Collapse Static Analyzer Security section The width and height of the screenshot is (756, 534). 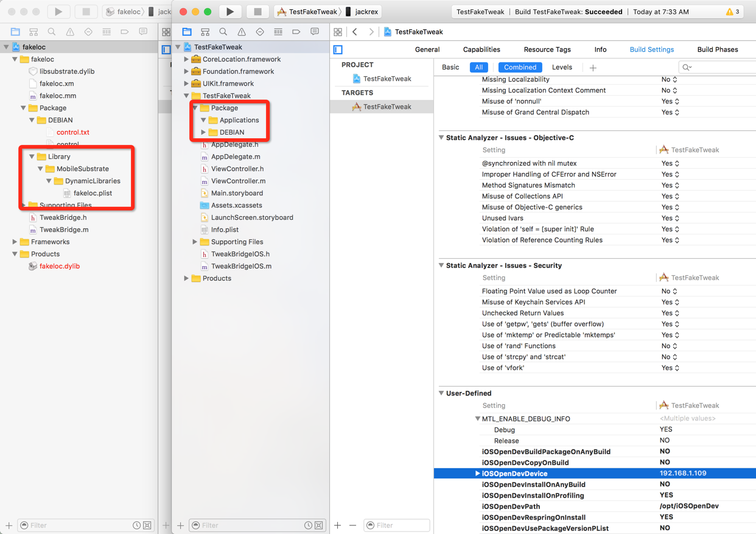441,265
